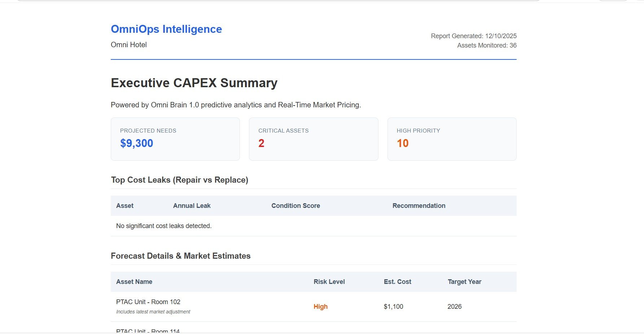Sort by the Est. Cost column header
The height and width of the screenshot is (334, 644).
397,282
